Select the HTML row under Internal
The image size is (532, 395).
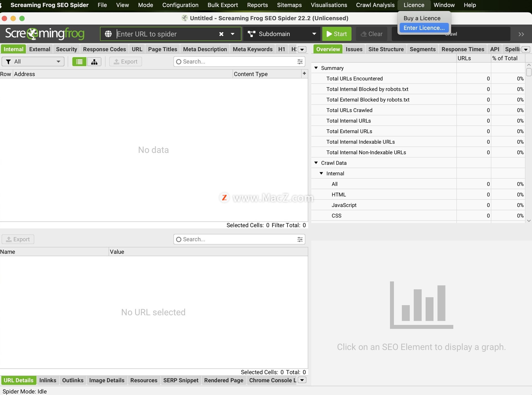point(418,195)
